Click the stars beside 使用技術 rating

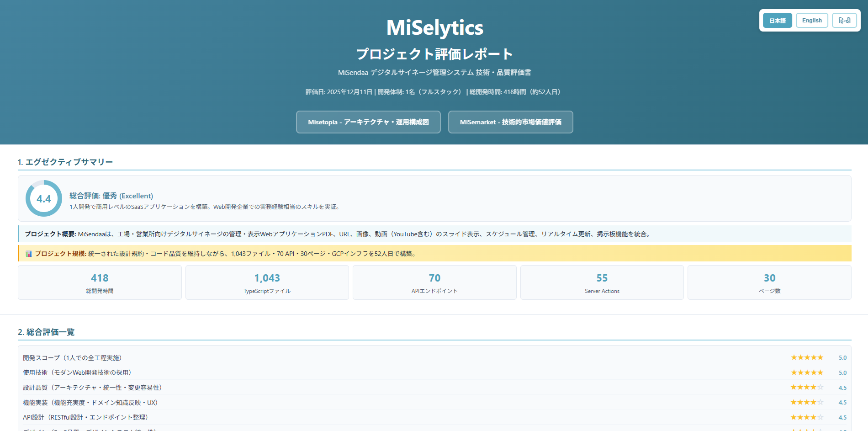807,372
